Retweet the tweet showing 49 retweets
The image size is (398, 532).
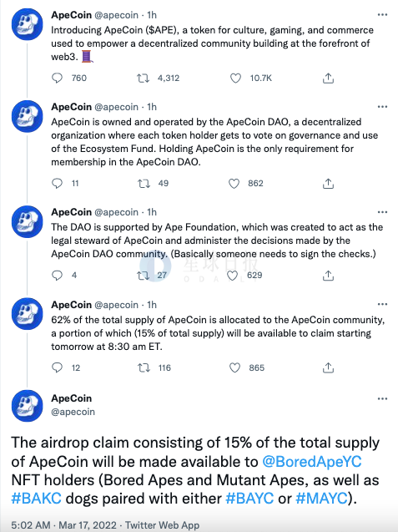(144, 184)
